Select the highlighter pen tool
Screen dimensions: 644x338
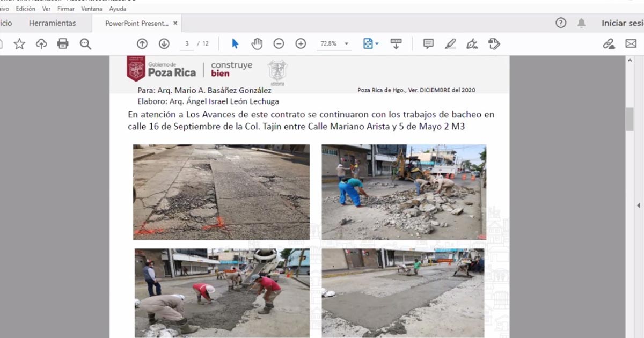point(450,44)
